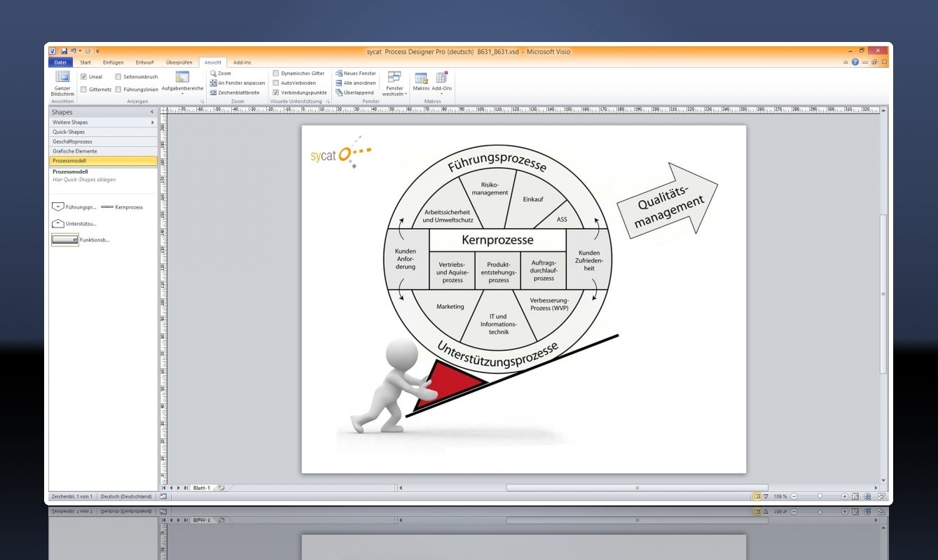938x560 pixels.
Task: Enable the Führungslinien guides checkbox
Action: tap(118, 89)
